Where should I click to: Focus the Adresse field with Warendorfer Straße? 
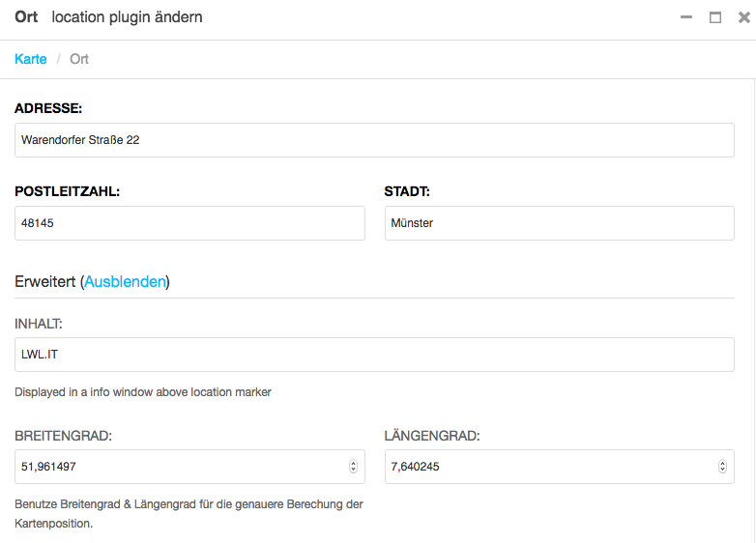tap(374, 140)
